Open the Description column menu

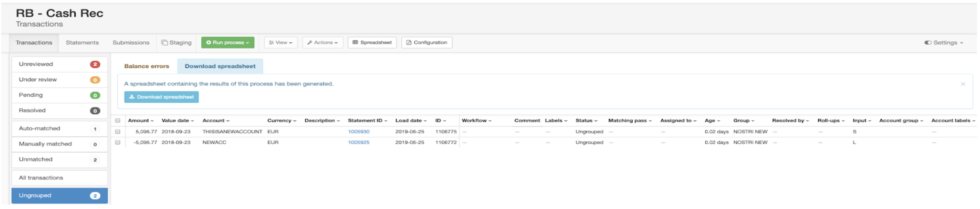(322, 121)
